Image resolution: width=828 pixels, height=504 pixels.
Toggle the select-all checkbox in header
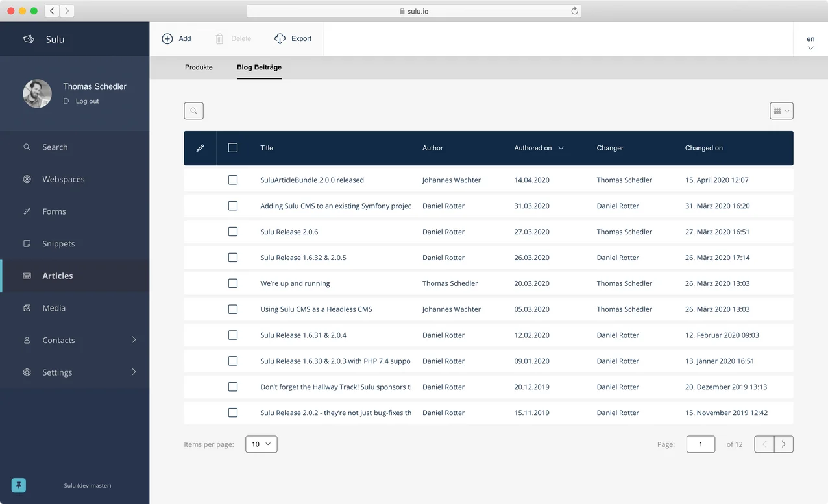pyautogui.click(x=233, y=148)
